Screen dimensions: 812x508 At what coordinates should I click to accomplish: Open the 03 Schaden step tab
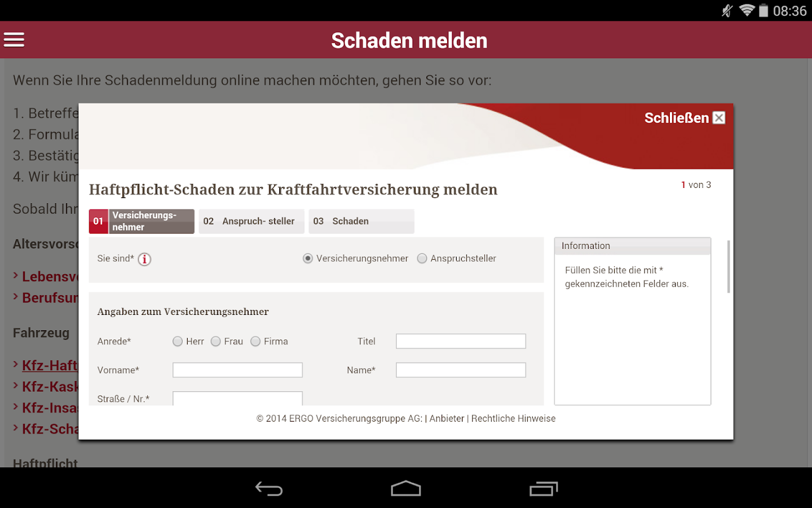361,221
